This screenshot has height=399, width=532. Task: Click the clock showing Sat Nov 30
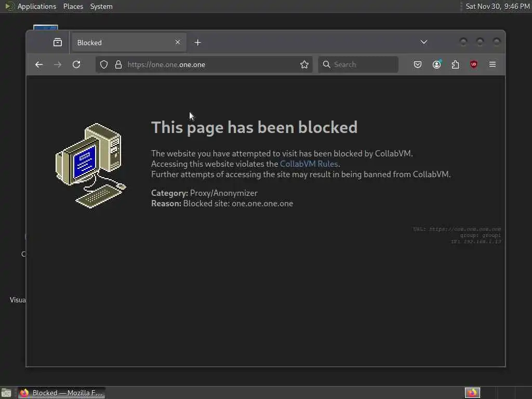point(497,6)
